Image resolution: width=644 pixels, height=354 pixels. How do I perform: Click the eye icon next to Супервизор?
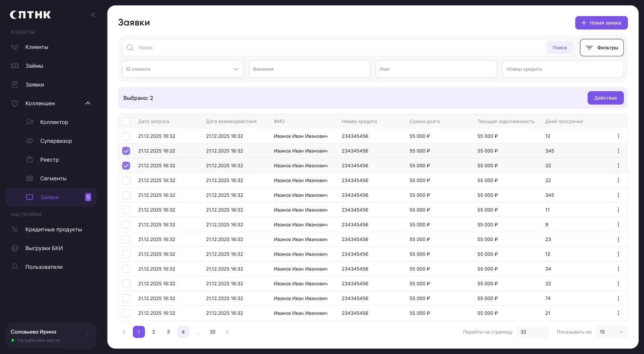[x=30, y=141]
